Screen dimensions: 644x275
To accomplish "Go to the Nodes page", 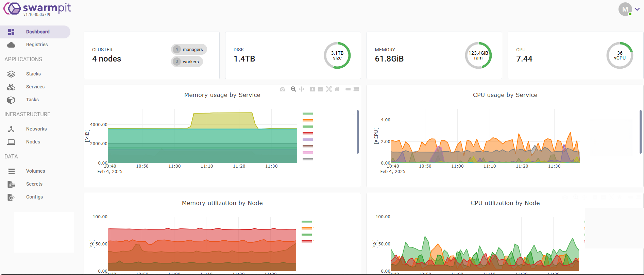I will (33, 142).
